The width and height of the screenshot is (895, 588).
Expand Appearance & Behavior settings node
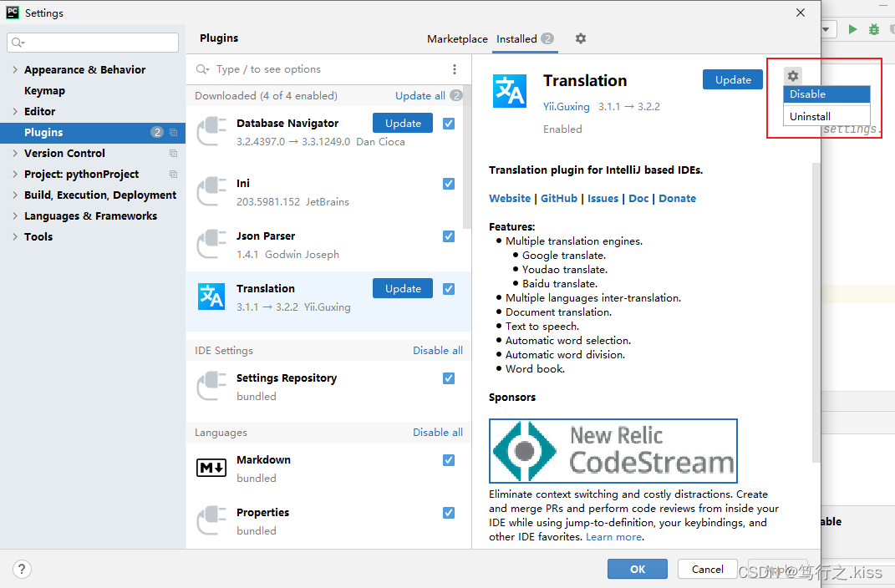pos(15,69)
